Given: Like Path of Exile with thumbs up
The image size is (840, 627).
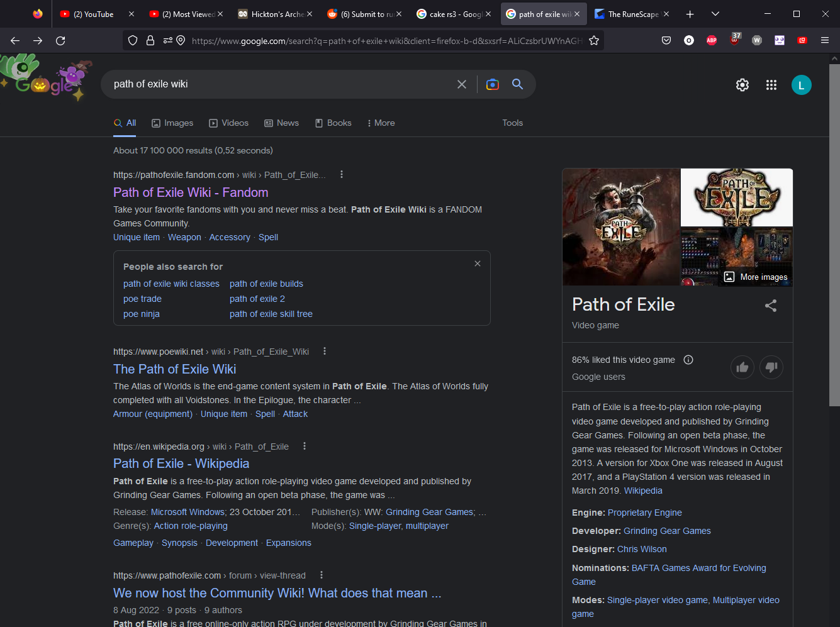Looking at the screenshot, I should pos(742,367).
